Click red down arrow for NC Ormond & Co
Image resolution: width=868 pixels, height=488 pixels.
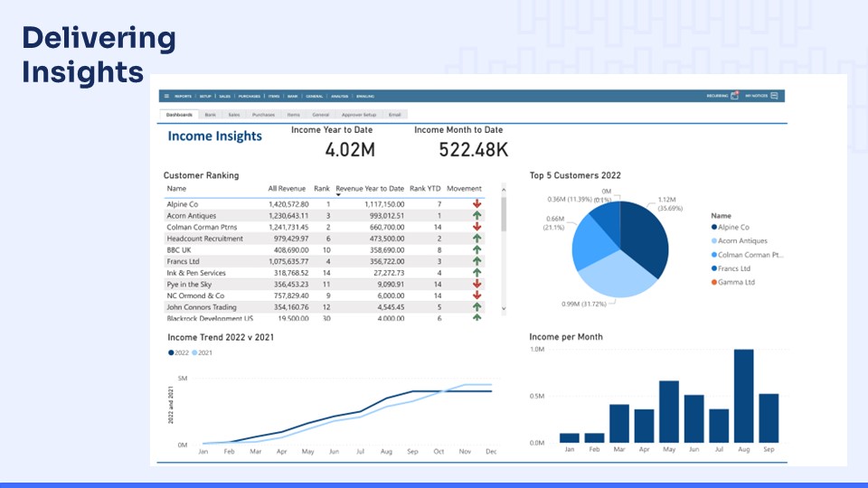pyautogui.click(x=476, y=296)
